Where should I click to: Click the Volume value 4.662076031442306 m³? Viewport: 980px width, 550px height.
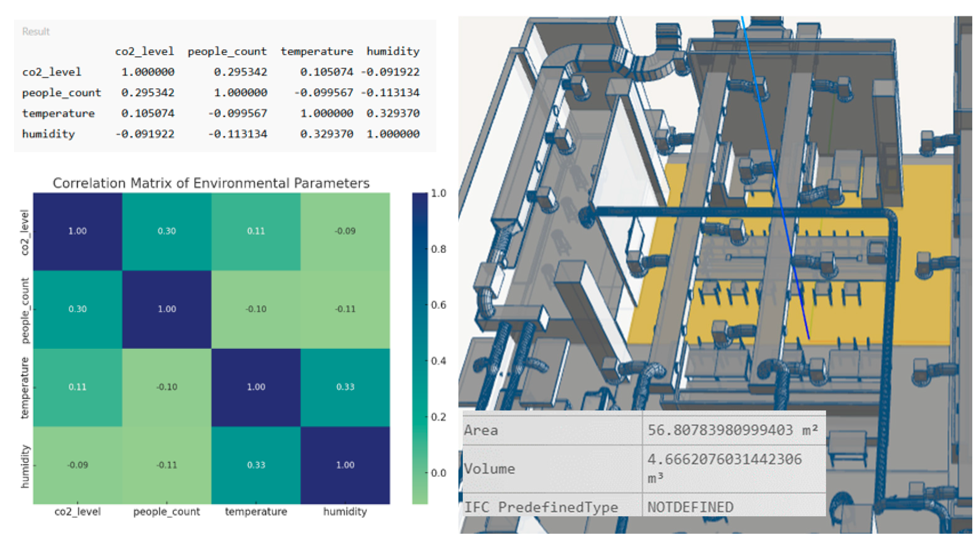point(725,460)
